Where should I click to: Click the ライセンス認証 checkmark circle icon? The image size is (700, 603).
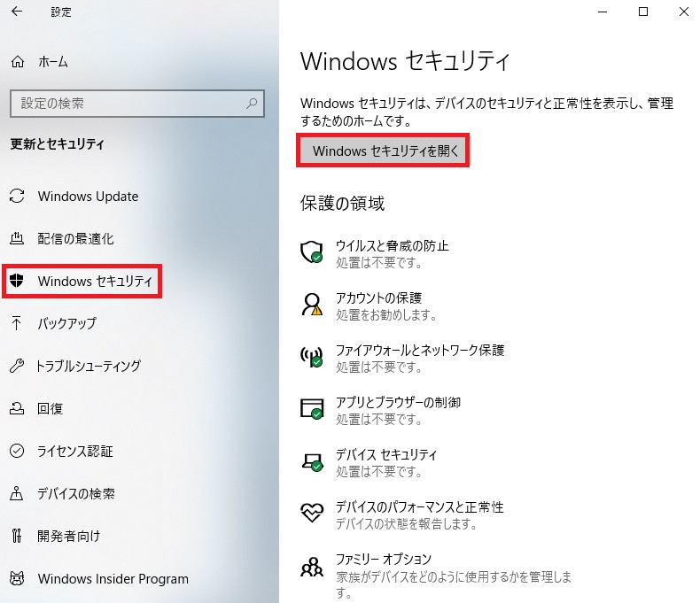17,451
